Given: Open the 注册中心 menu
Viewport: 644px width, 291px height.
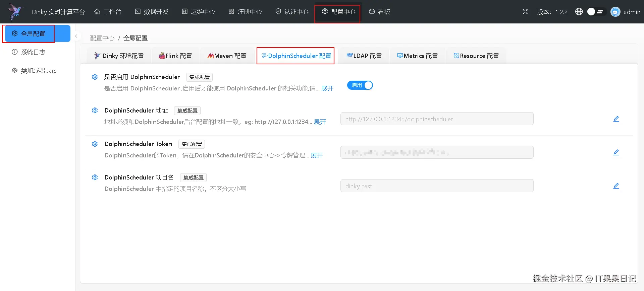Looking at the screenshot, I should [x=246, y=12].
